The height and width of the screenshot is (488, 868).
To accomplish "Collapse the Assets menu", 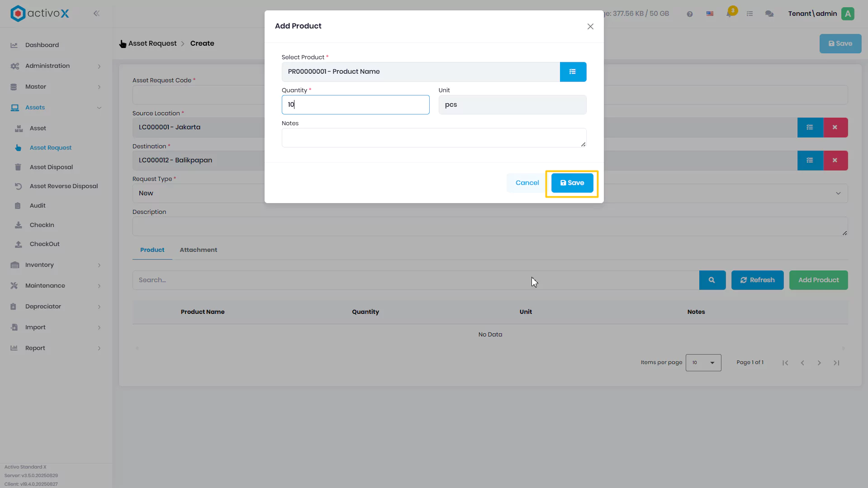I will tap(56, 108).
